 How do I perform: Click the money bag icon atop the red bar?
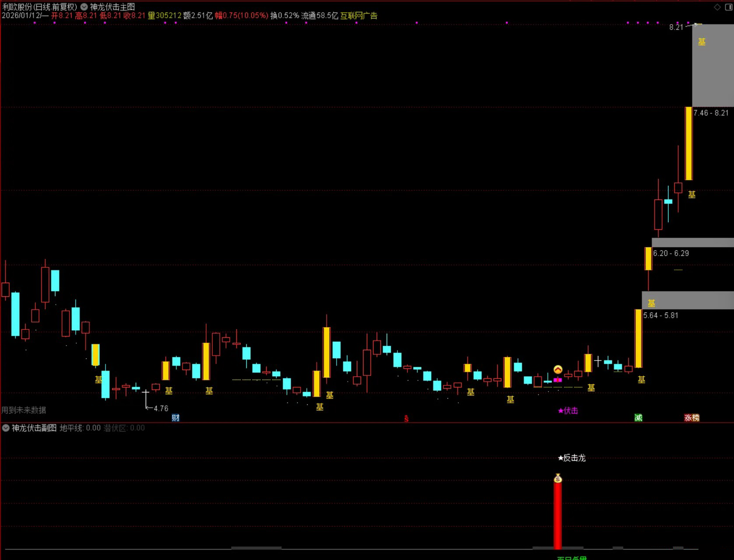click(x=558, y=478)
